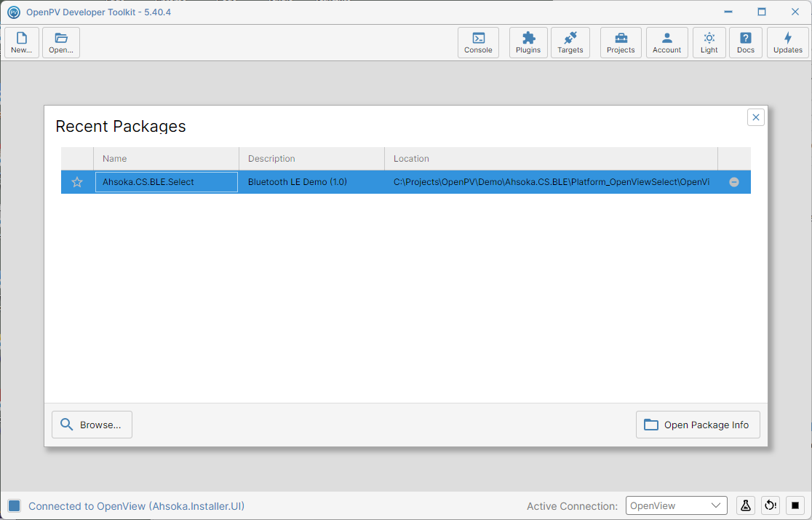
Task: Expand the Active Connection dropdown
Action: [x=677, y=505]
